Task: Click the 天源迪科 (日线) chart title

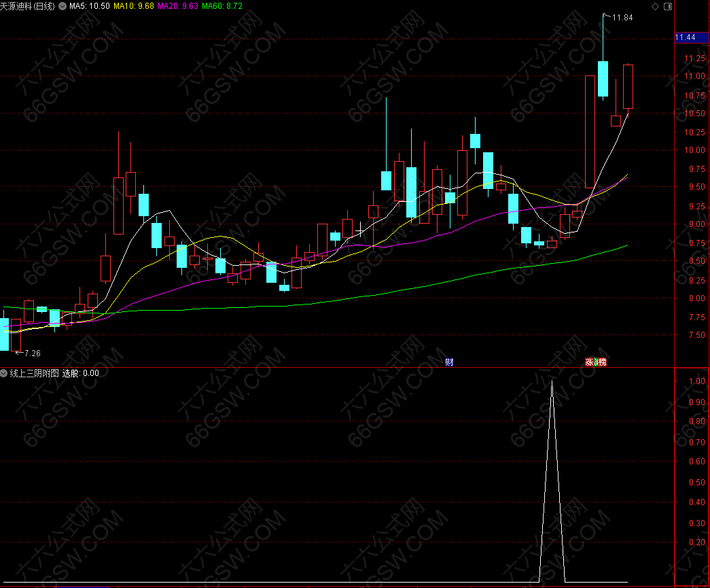Action: coord(29,6)
